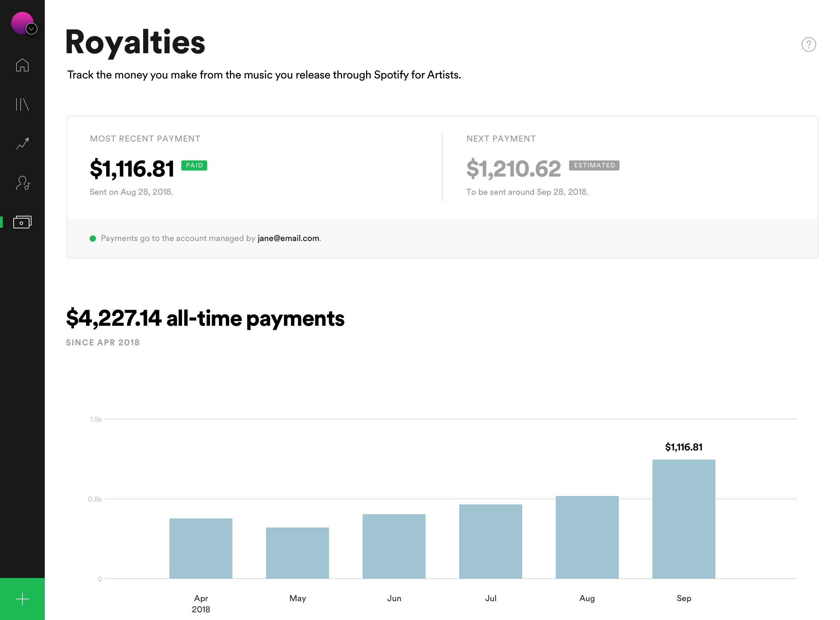Select the May bar in chart
The width and height of the screenshot is (840, 620).
[x=297, y=553]
